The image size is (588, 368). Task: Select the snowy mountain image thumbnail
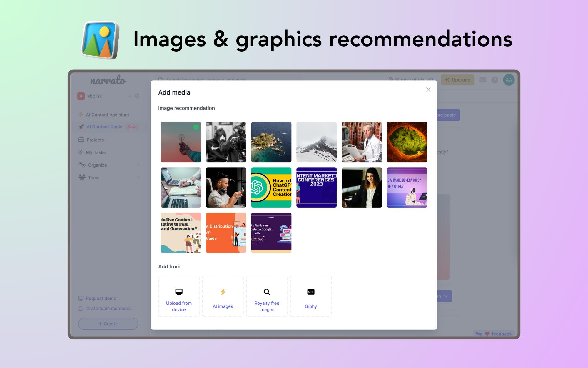coord(316,142)
